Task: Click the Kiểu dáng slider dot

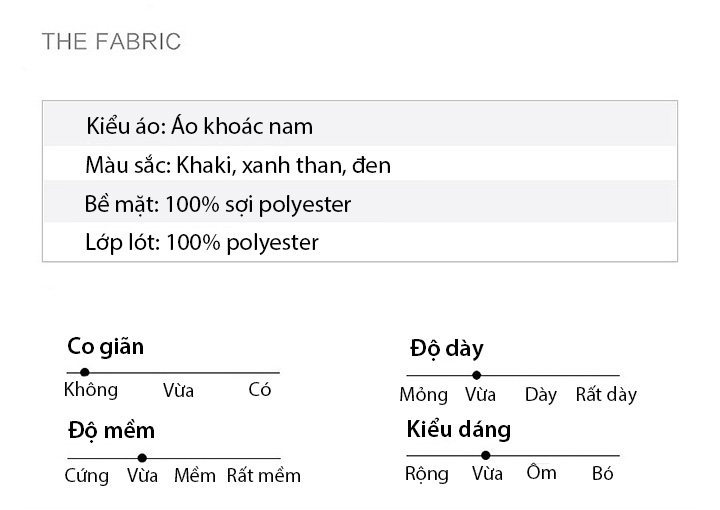Action: (486, 455)
